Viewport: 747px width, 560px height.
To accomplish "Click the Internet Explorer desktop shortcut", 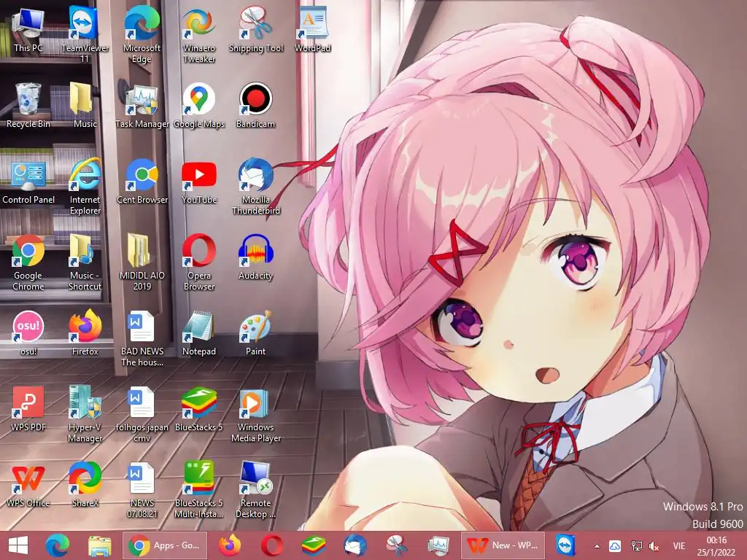I will click(x=85, y=186).
